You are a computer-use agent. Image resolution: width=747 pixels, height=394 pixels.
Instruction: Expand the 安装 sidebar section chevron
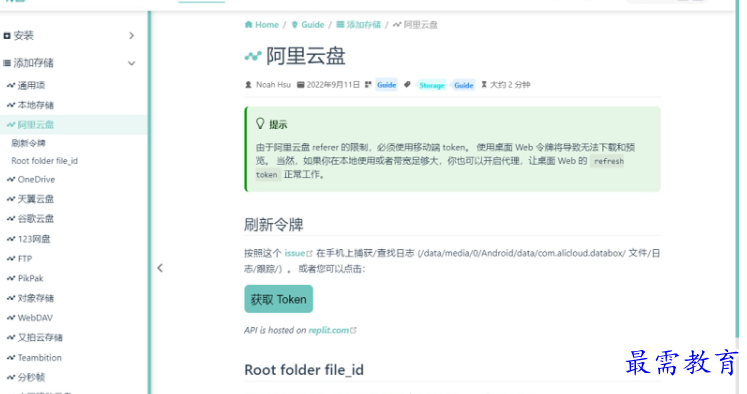(x=131, y=36)
